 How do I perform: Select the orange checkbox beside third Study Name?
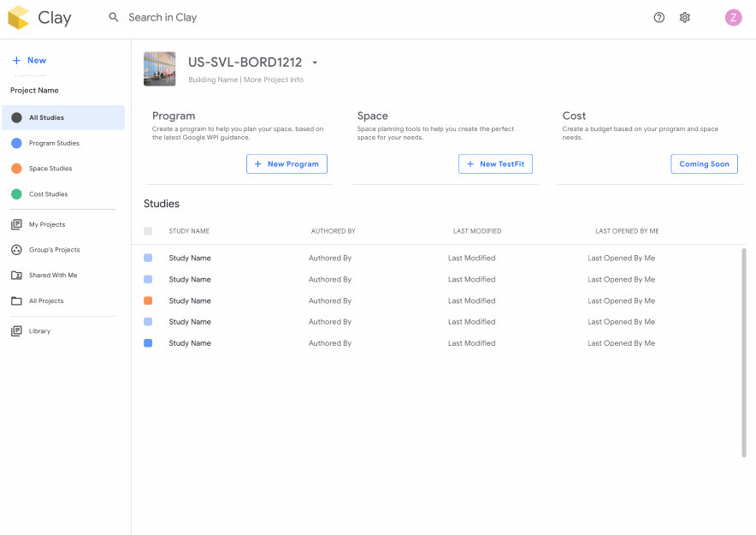pos(148,300)
